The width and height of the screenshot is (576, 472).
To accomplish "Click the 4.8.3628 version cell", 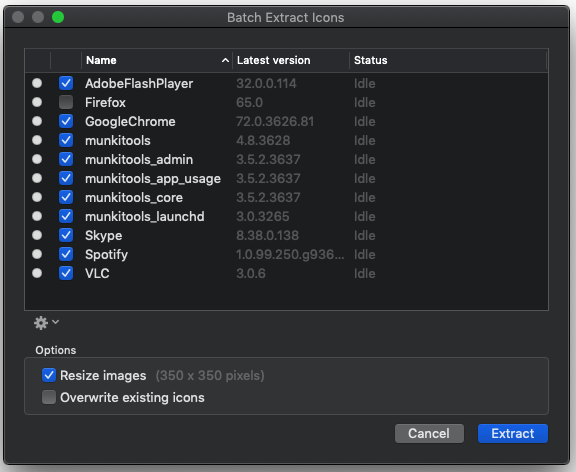I will [263, 141].
